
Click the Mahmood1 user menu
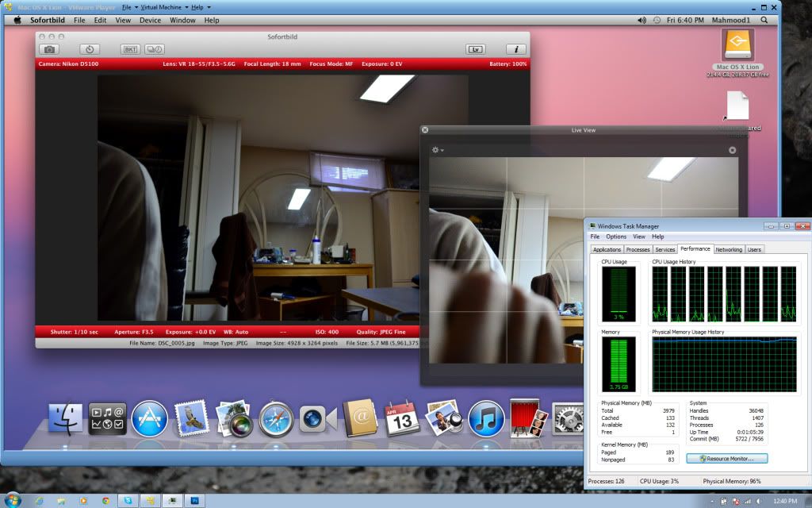pos(730,20)
